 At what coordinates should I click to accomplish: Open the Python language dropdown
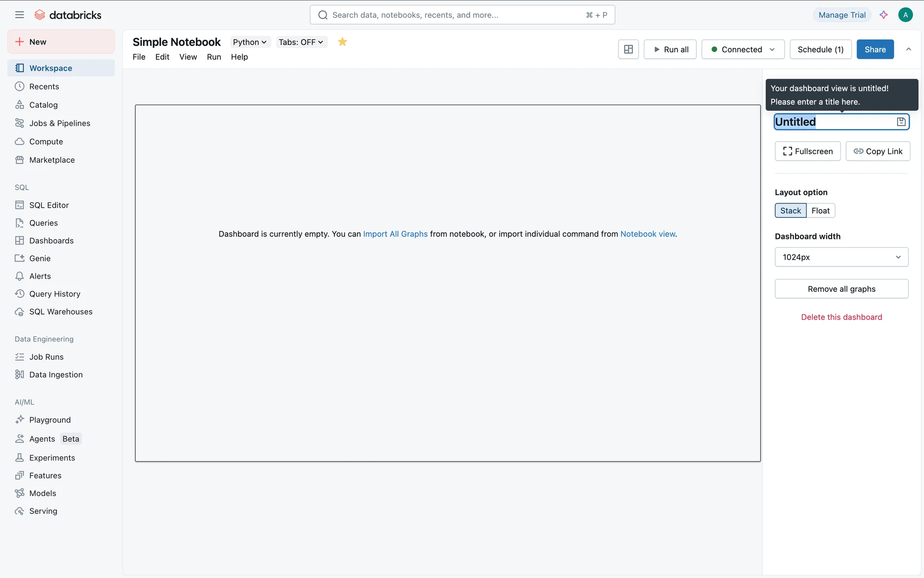pyautogui.click(x=249, y=42)
